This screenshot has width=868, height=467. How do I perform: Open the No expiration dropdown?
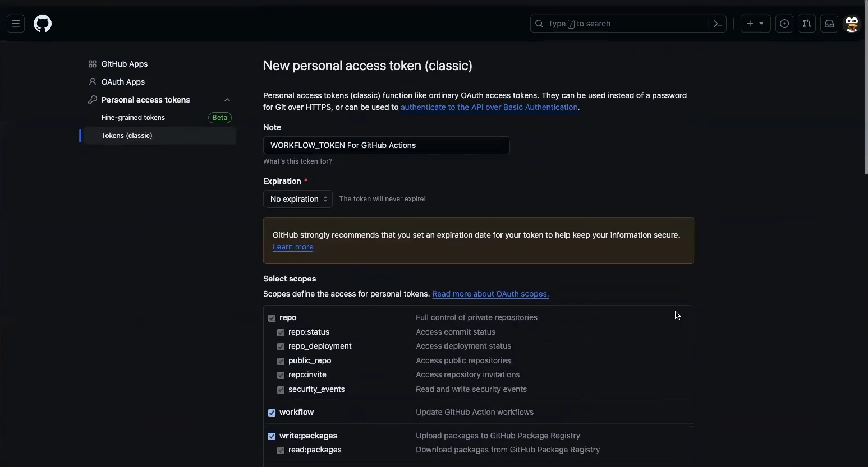298,199
